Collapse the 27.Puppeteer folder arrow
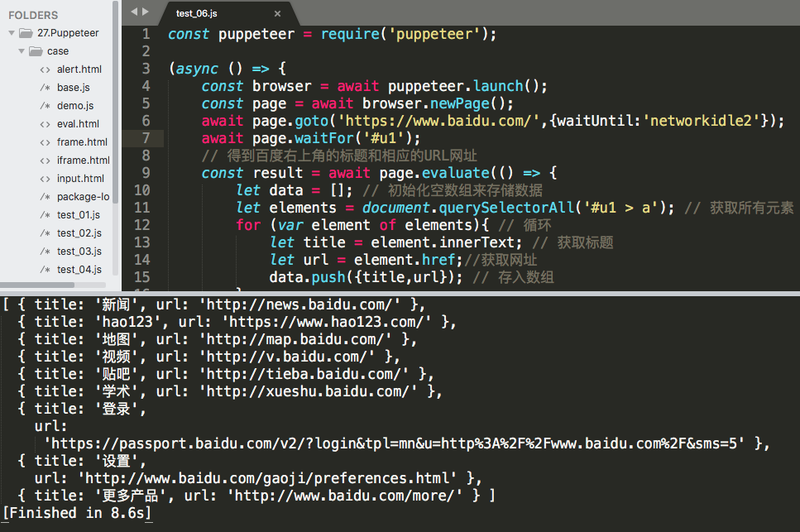 coord(12,33)
